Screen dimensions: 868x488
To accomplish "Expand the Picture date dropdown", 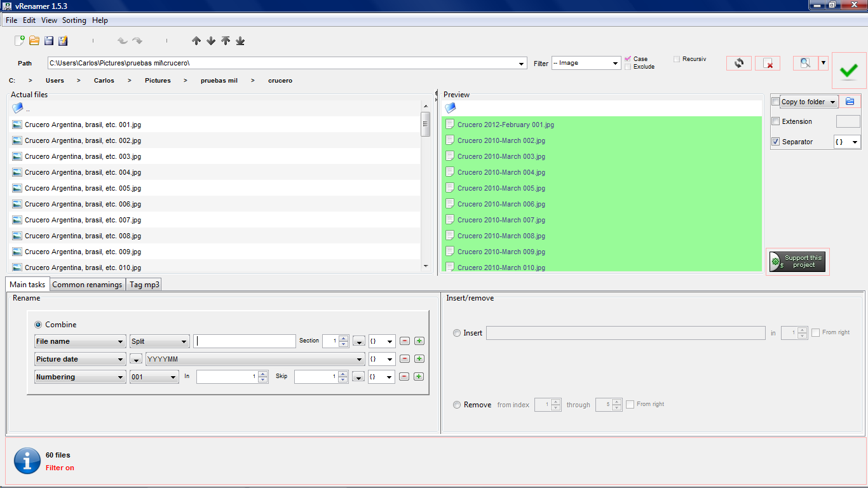I will pos(79,359).
